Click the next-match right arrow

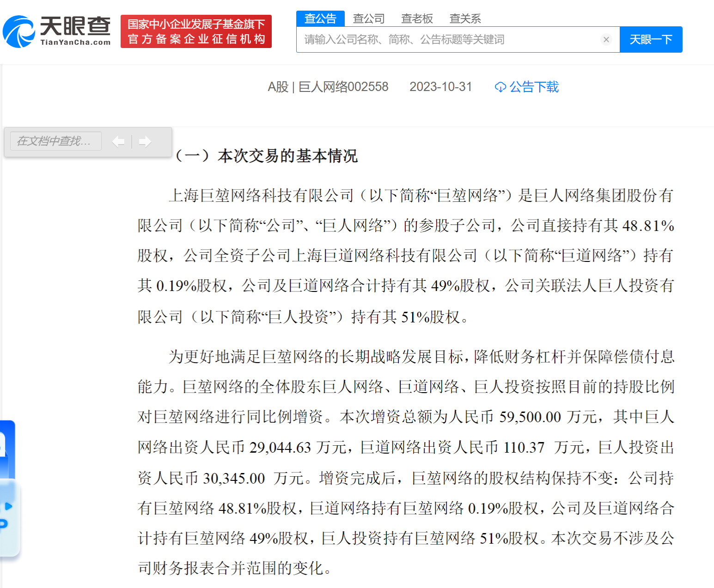[145, 142]
